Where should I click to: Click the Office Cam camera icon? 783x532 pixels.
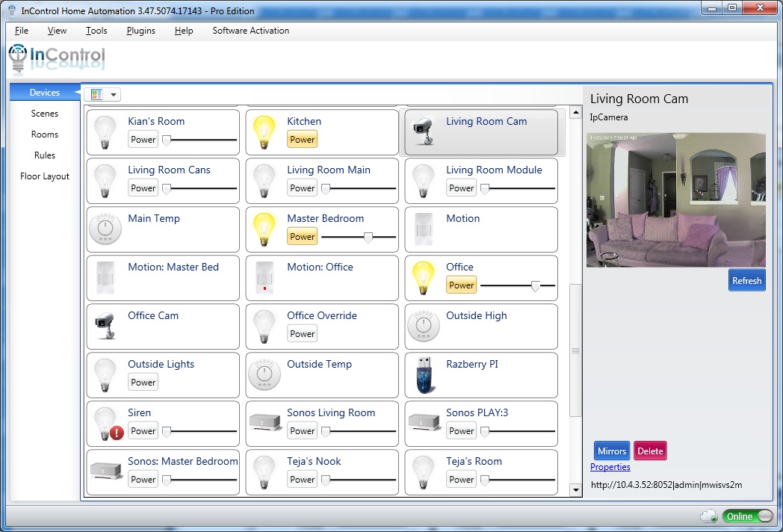[105, 327]
